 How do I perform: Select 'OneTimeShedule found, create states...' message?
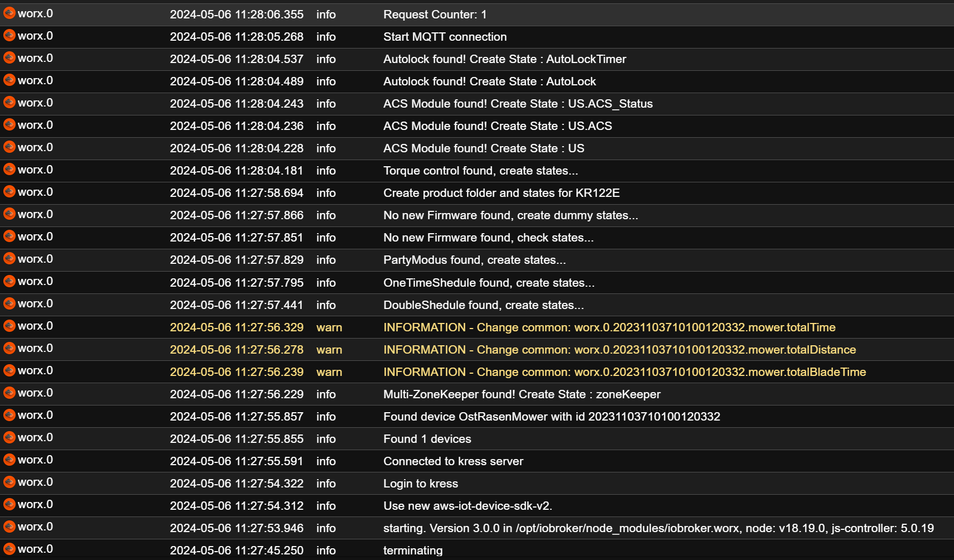(489, 283)
